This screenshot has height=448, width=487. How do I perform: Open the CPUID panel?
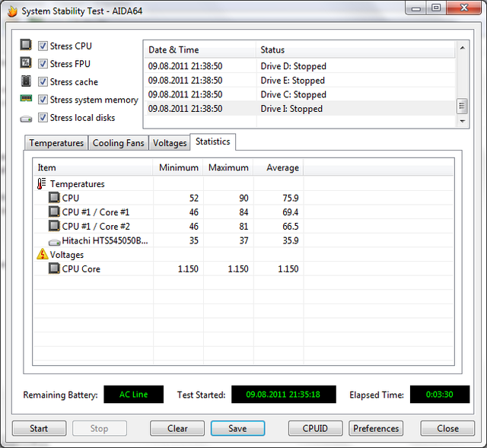(315, 428)
